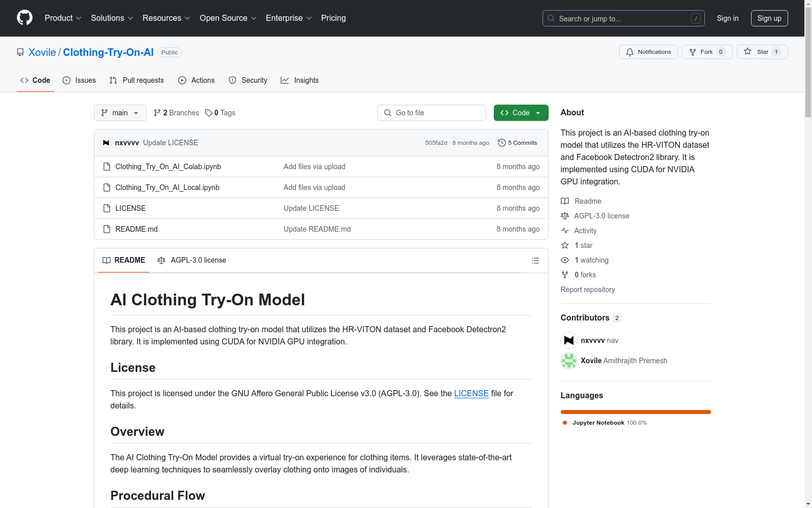The height and width of the screenshot is (508, 812).
Task: Open the Code tab
Action: 36,80
